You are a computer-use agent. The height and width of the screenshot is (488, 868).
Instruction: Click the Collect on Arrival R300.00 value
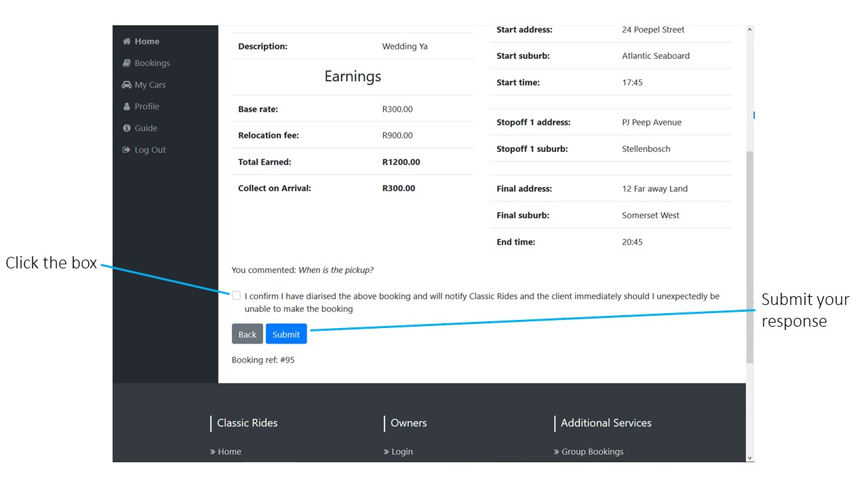(x=399, y=188)
